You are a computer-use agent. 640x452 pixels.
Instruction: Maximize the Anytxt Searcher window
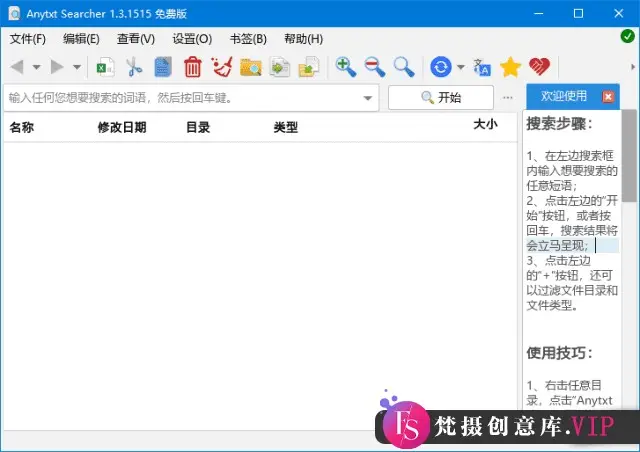click(578, 13)
